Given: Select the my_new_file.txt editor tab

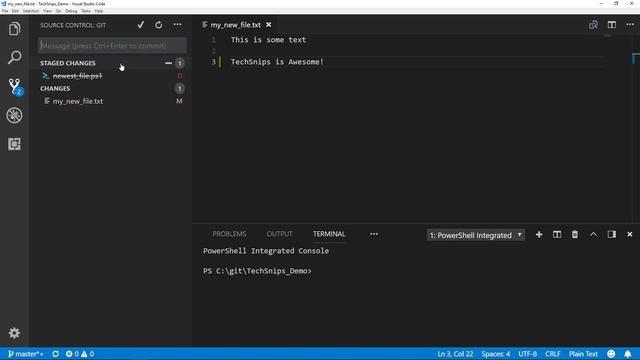Looking at the screenshot, I should [235, 25].
